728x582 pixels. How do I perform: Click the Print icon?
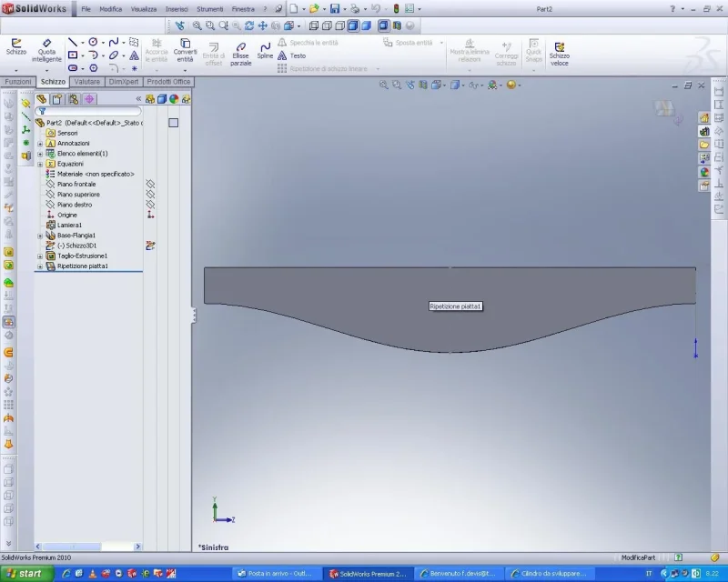tap(355, 9)
